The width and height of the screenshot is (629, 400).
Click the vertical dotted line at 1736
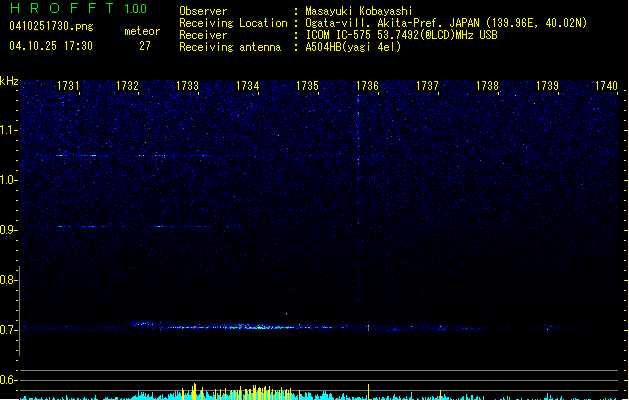click(358, 201)
